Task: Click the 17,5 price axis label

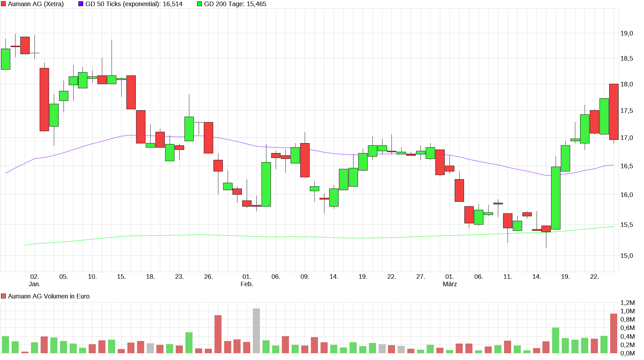Action: (x=627, y=111)
